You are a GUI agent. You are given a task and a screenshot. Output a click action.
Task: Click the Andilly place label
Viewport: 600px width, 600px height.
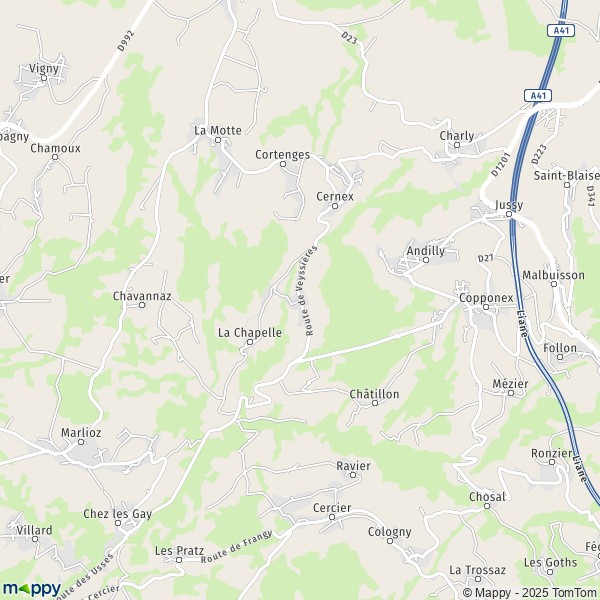(426, 251)
